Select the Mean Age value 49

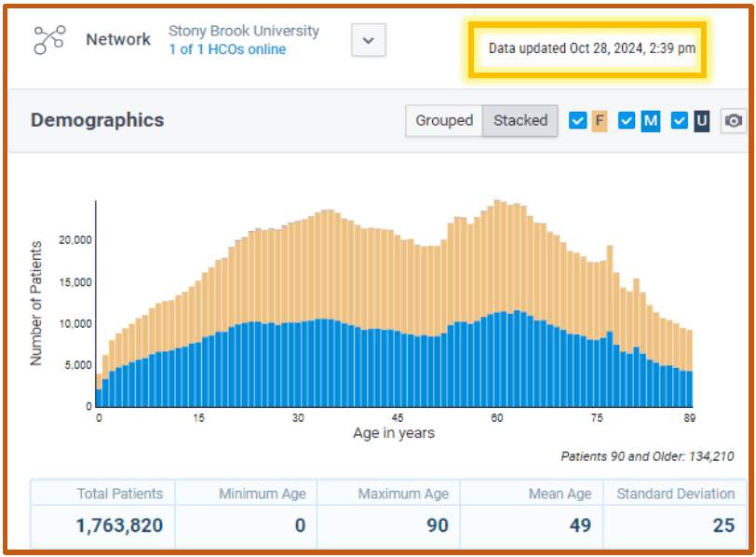580,525
